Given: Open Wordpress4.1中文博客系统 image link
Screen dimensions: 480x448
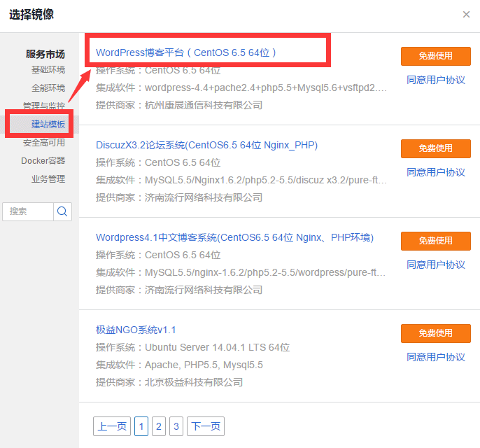Looking at the screenshot, I should pos(234,237).
